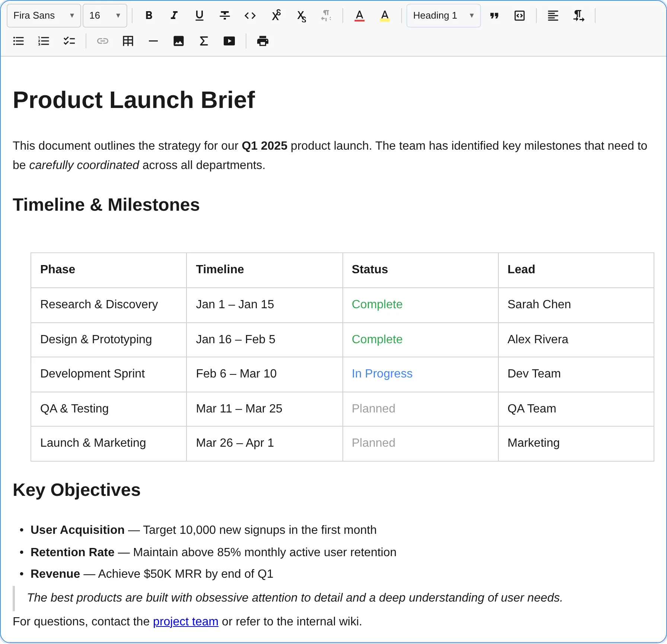
Task: Apply strikethrough formatting
Action: point(225,16)
